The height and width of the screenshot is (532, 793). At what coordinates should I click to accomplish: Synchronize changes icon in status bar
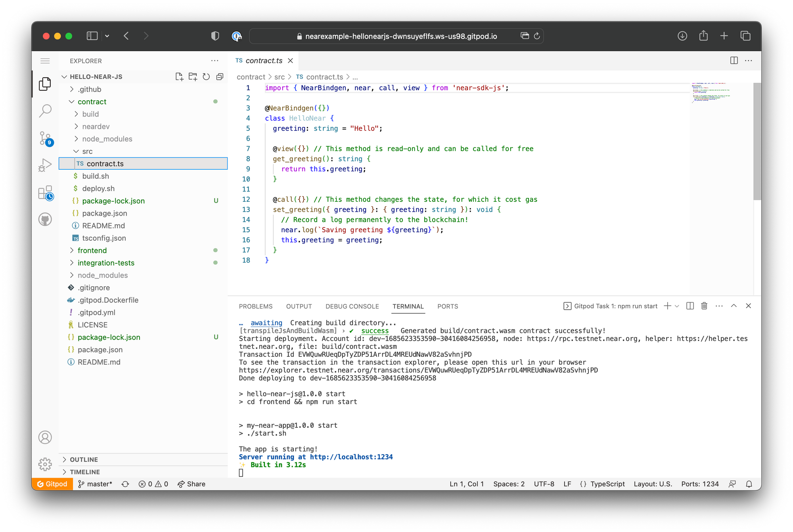click(x=125, y=484)
